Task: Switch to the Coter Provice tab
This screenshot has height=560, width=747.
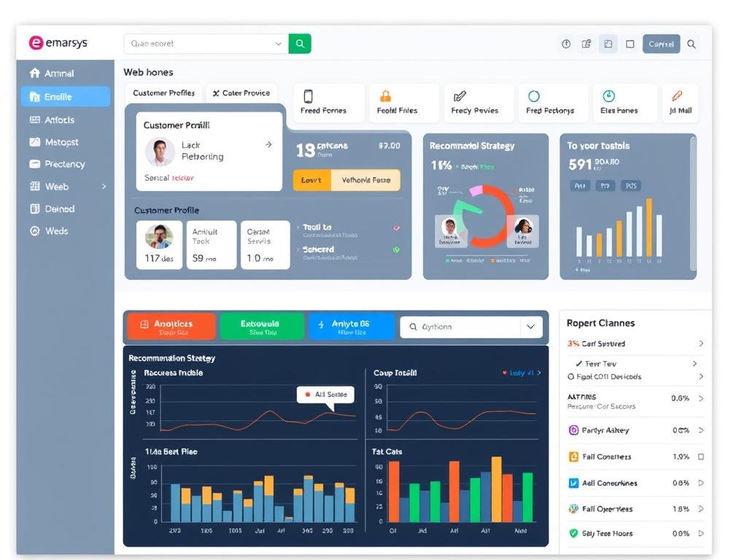Action: click(241, 93)
